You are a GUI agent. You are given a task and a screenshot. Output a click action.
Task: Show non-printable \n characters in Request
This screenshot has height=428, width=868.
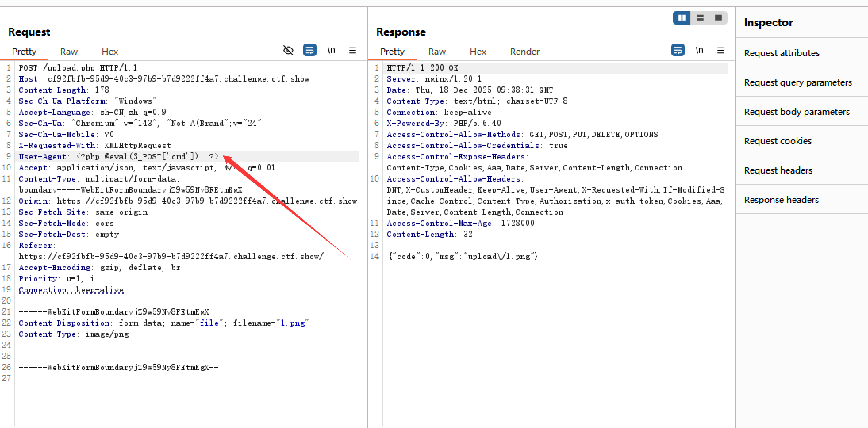(x=331, y=50)
